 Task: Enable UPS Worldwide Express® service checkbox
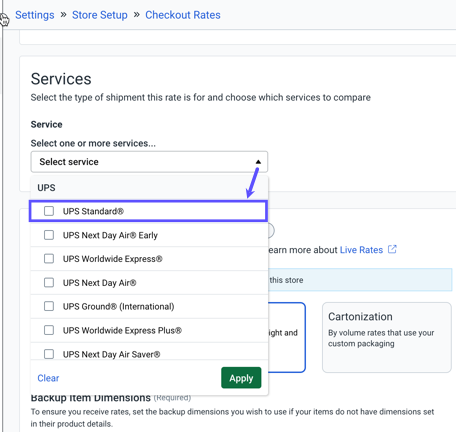49,259
